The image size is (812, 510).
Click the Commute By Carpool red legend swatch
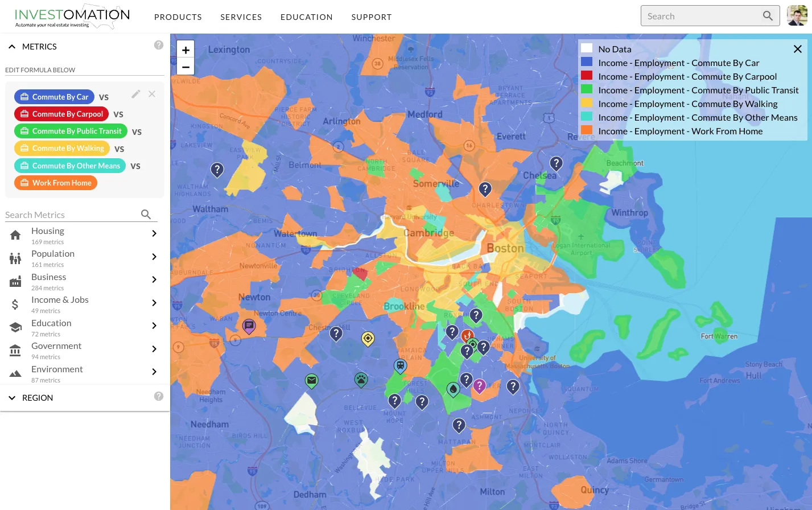[587, 76]
